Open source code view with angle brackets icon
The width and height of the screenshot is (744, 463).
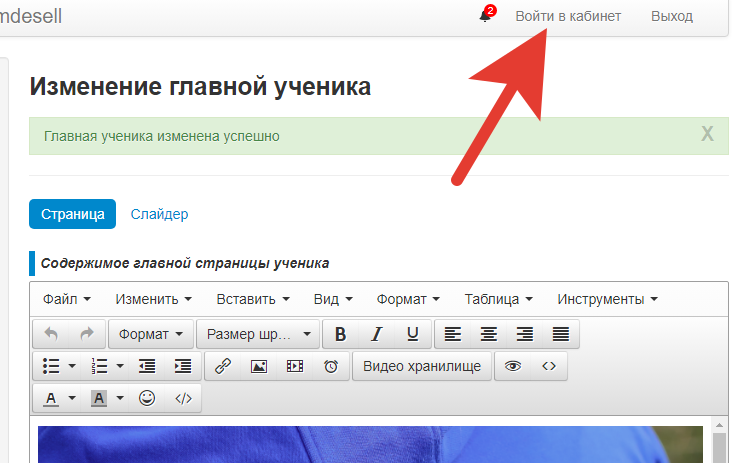pyautogui.click(x=549, y=366)
